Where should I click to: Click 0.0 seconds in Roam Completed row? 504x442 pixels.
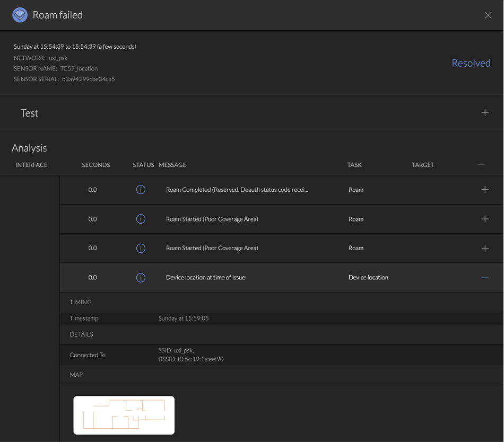pos(92,190)
